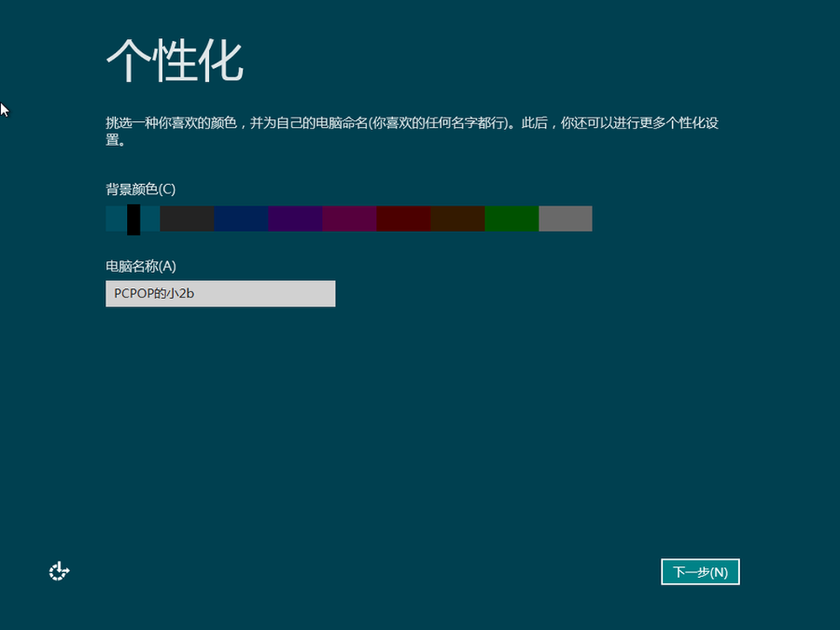Click empty area inside the computer name field

point(277,294)
